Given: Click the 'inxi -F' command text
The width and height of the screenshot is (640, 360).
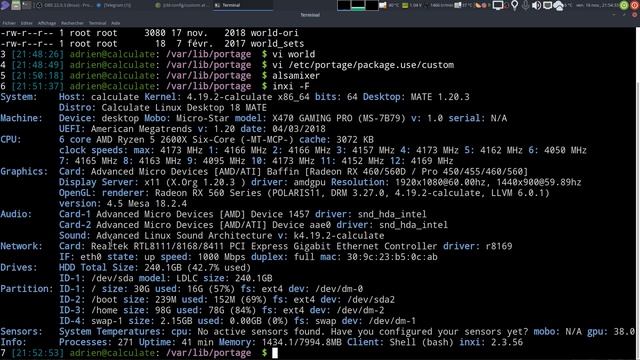Looking at the screenshot, I should point(291,86).
